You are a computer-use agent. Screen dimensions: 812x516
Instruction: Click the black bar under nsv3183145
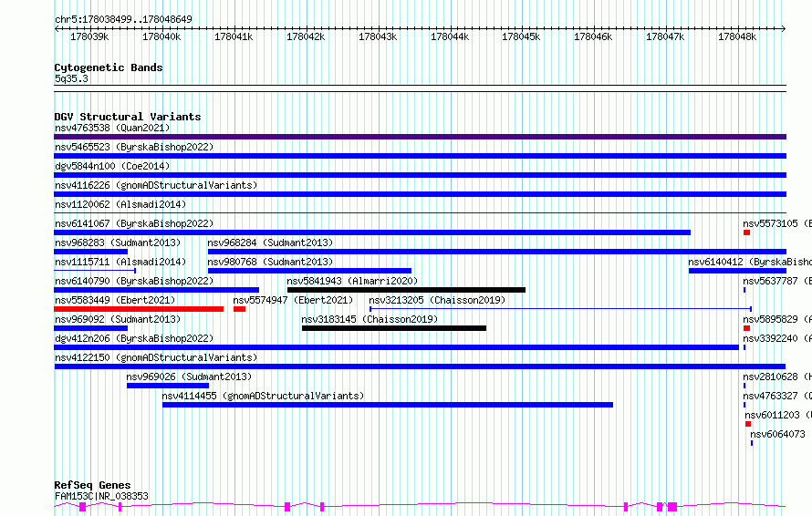394,328
